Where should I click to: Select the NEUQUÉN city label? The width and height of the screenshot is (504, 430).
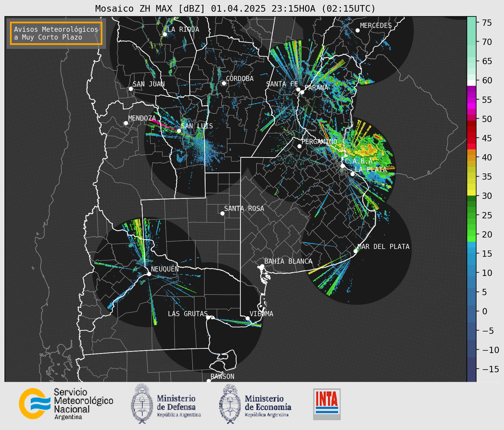[x=165, y=269]
